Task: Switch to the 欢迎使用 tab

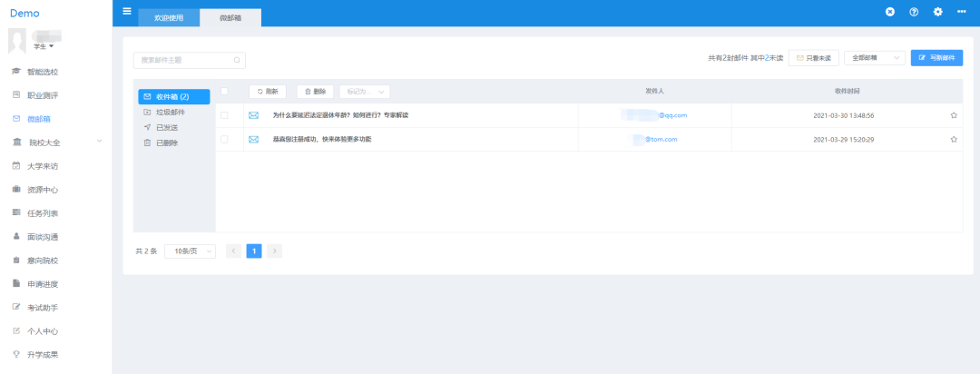Action: click(x=168, y=18)
